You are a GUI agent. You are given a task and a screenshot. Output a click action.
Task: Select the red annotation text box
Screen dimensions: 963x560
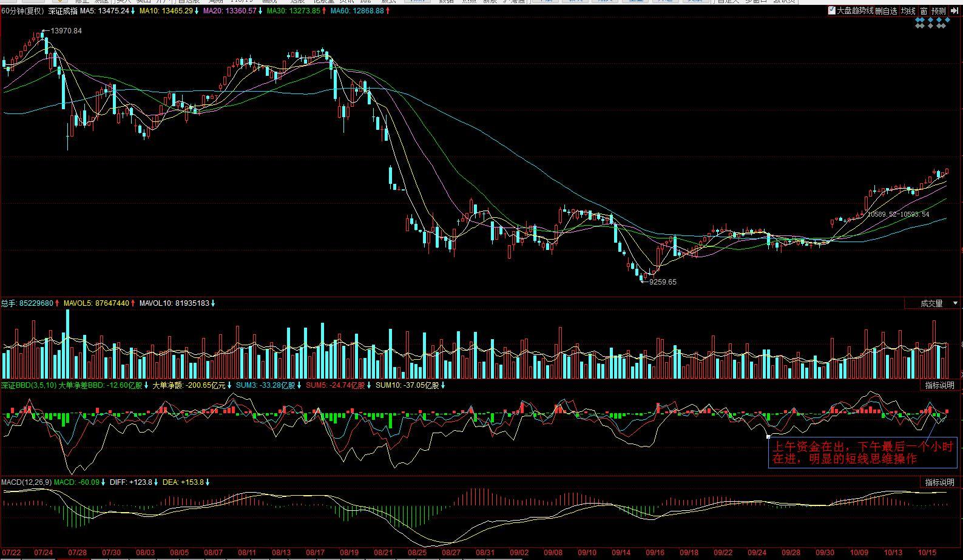[x=862, y=453]
